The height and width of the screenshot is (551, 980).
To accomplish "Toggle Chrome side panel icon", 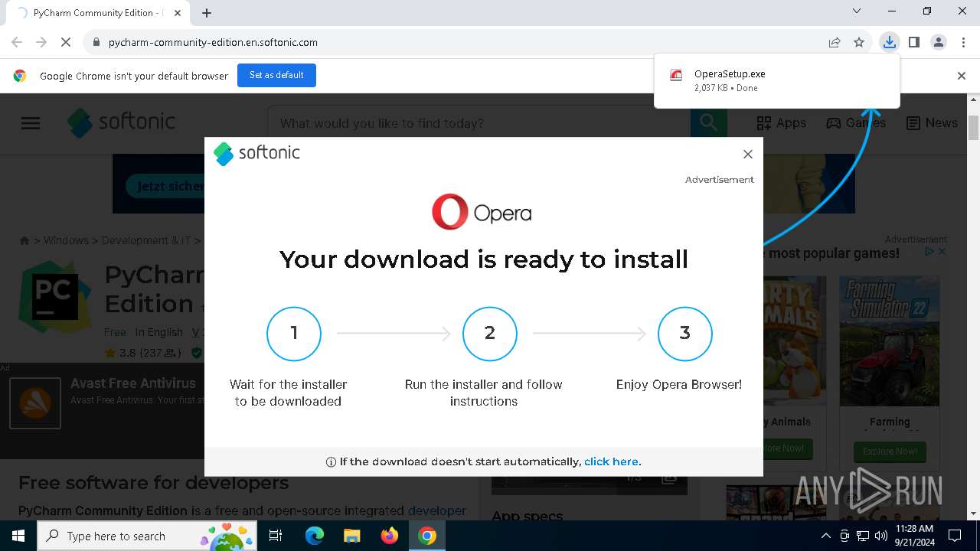I will click(913, 42).
